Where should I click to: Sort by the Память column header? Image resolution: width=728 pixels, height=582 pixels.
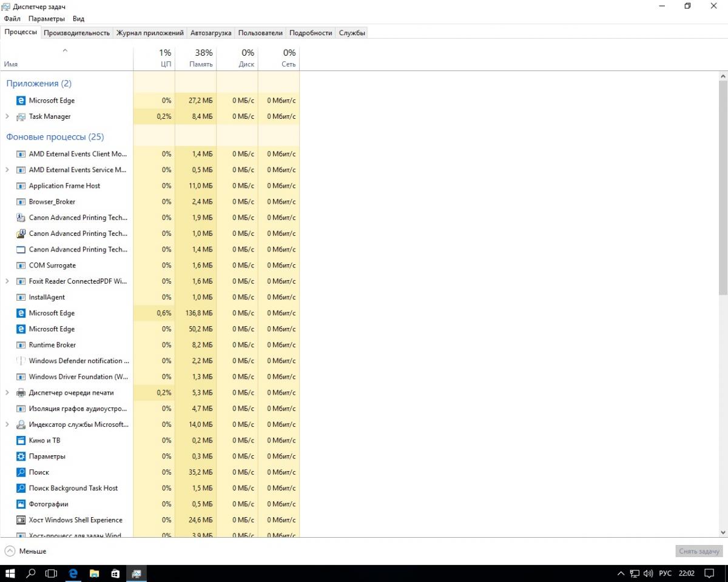pos(195,58)
